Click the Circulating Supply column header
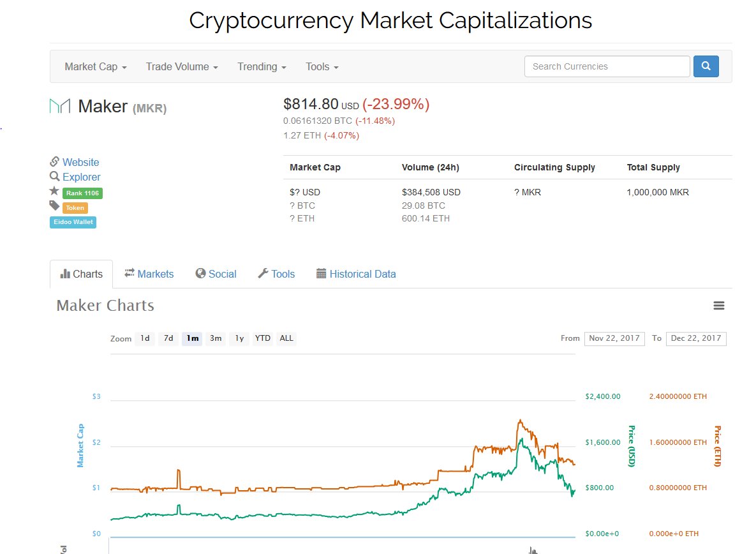This screenshot has width=756, height=554. pos(554,167)
